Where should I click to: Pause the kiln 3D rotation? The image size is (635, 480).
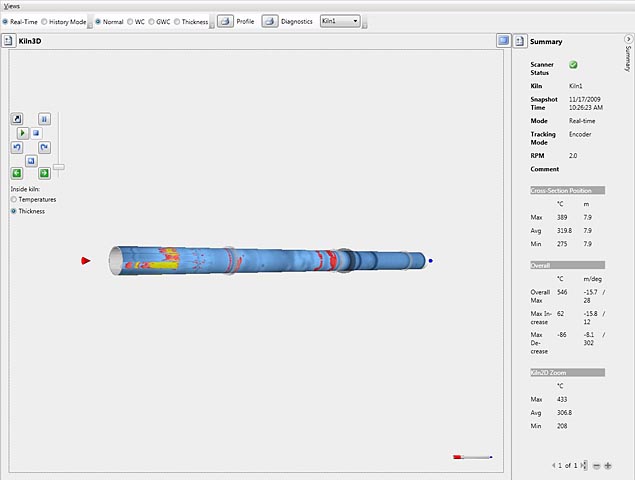tap(44, 118)
